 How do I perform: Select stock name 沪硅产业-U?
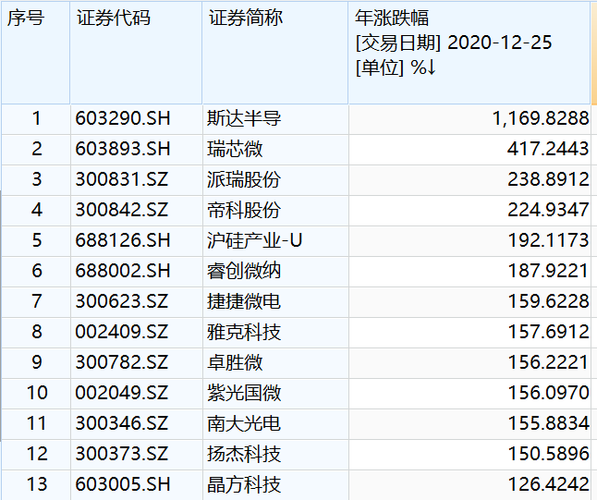254,240
